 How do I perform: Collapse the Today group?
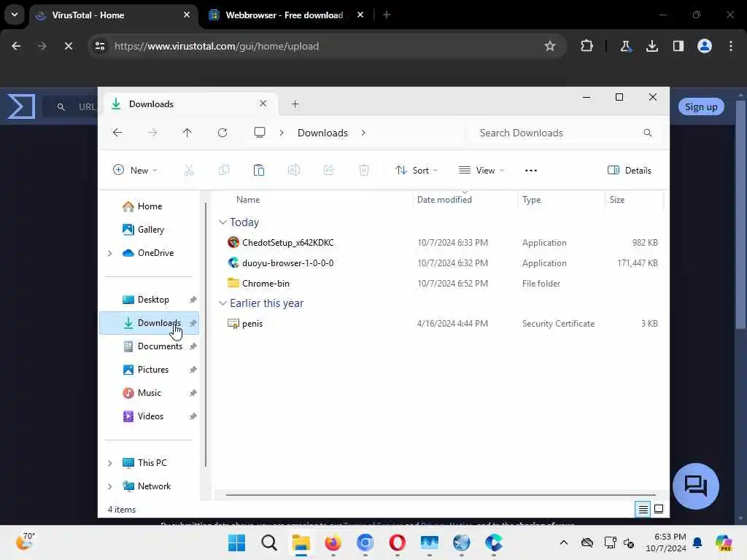pos(222,222)
